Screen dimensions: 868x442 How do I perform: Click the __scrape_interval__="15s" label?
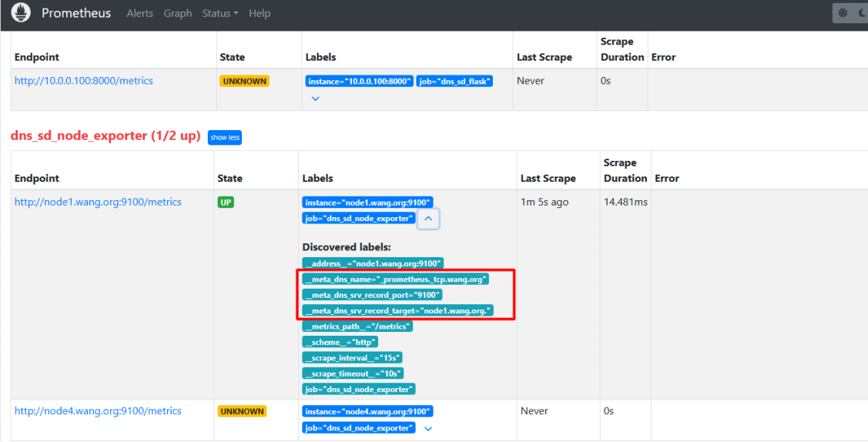click(x=352, y=358)
